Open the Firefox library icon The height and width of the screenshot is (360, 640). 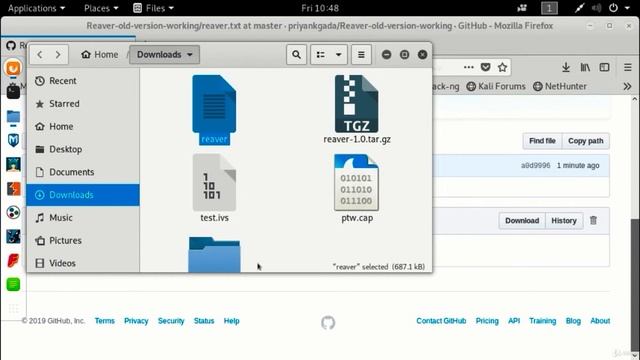(585, 67)
